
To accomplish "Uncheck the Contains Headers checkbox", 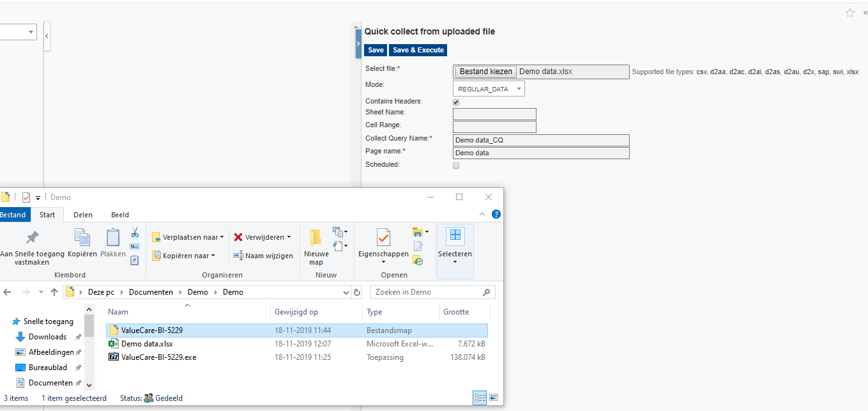I will (456, 102).
